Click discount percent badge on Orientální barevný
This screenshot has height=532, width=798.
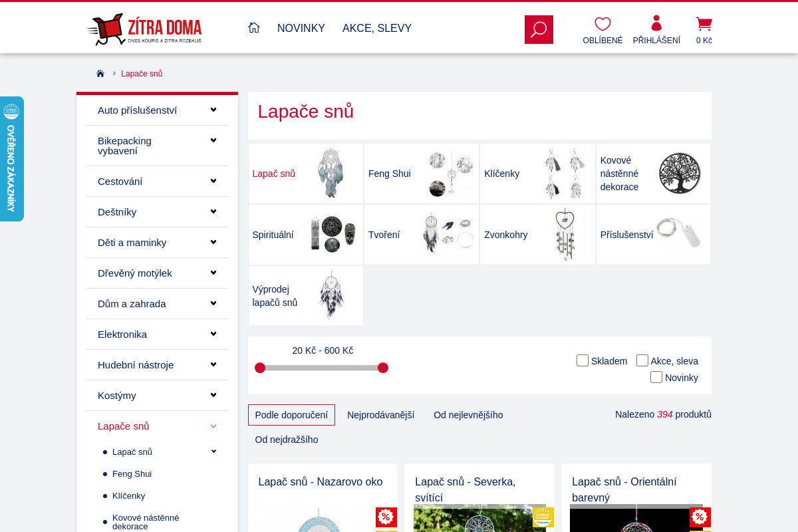[x=700, y=517]
